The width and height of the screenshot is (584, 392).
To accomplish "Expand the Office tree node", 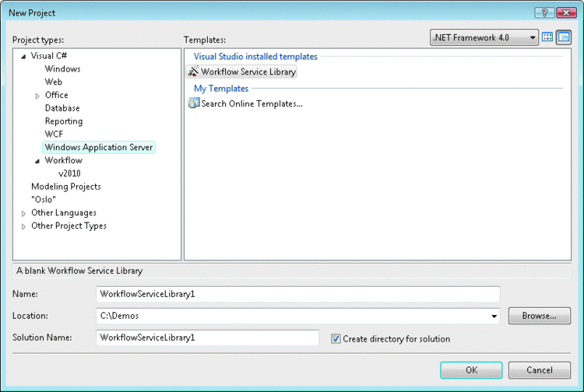I will tap(37, 96).
